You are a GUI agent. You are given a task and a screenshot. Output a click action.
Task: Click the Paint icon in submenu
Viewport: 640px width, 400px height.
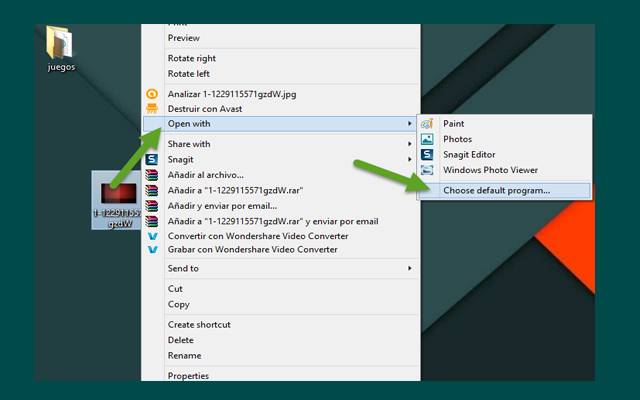tap(428, 124)
